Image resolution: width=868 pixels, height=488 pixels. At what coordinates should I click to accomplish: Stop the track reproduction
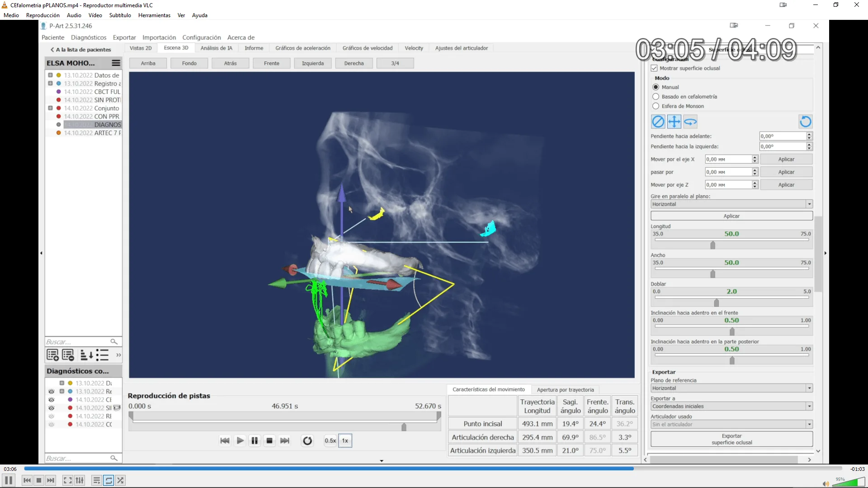click(269, 441)
